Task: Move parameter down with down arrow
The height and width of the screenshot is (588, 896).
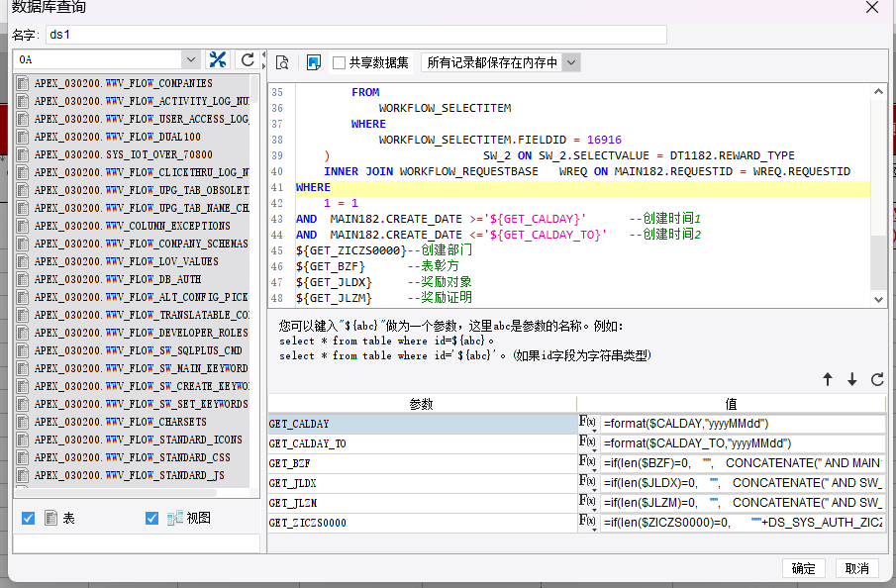Action: tap(852, 379)
